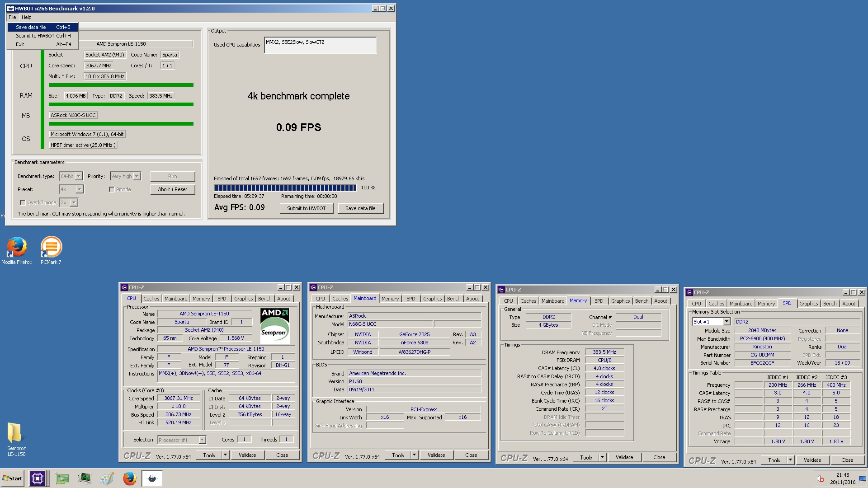This screenshot has height=488, width=868.
Task: Activate the HWBOT x265 taskbar button
Action: pos(152,479)
